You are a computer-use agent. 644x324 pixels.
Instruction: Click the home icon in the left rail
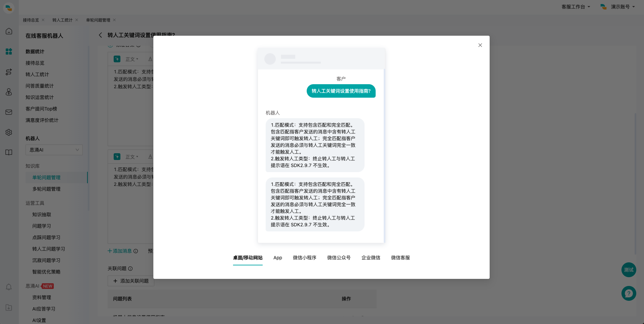[9, 31]
